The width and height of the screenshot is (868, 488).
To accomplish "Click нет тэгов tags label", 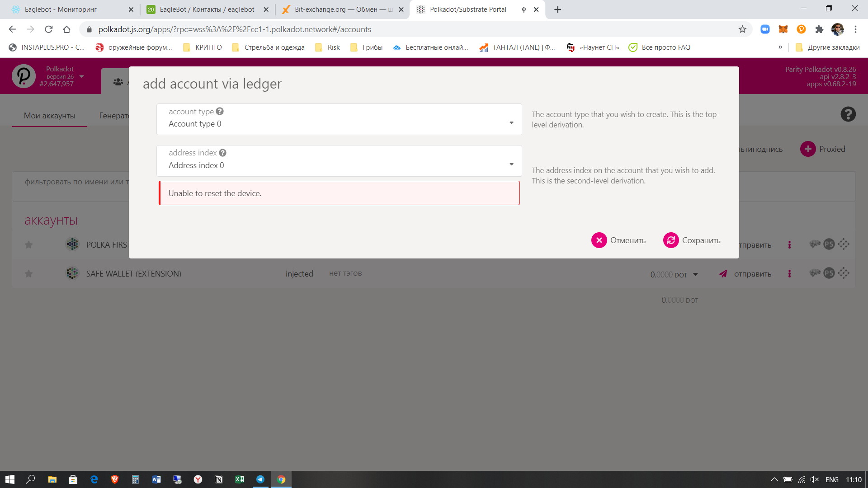I will click(x=345, y=273).
